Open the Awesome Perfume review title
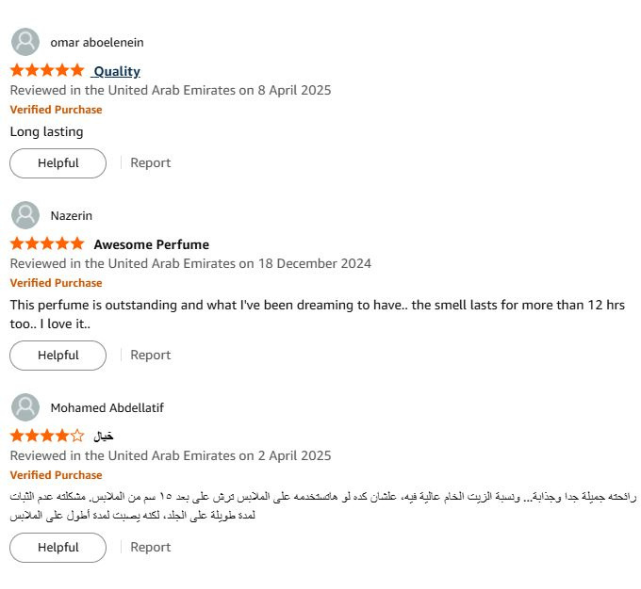The width and height of the screenshot is (641, 589). [x=151, y=244]
